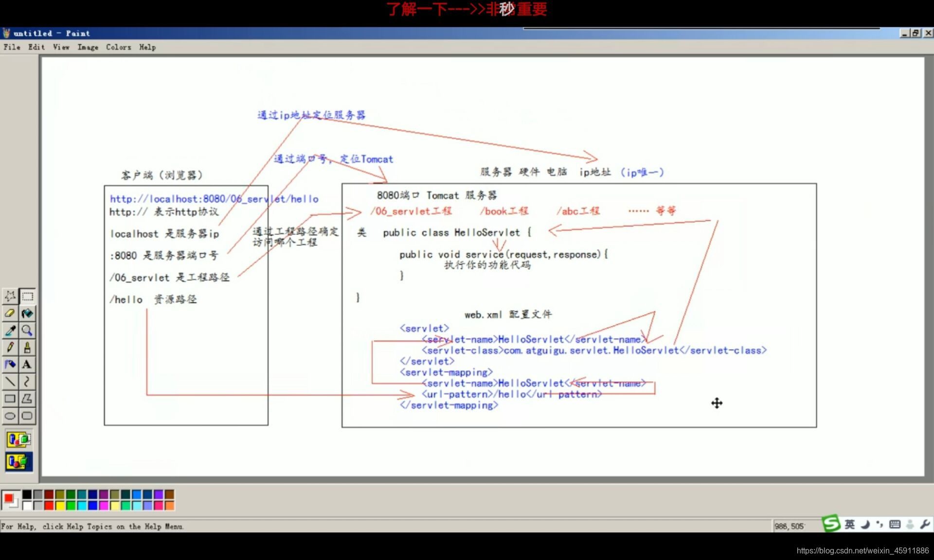Choose the Fill With Color bucket tool
This screenshot has width=934, height=560.
click(27, 313)
